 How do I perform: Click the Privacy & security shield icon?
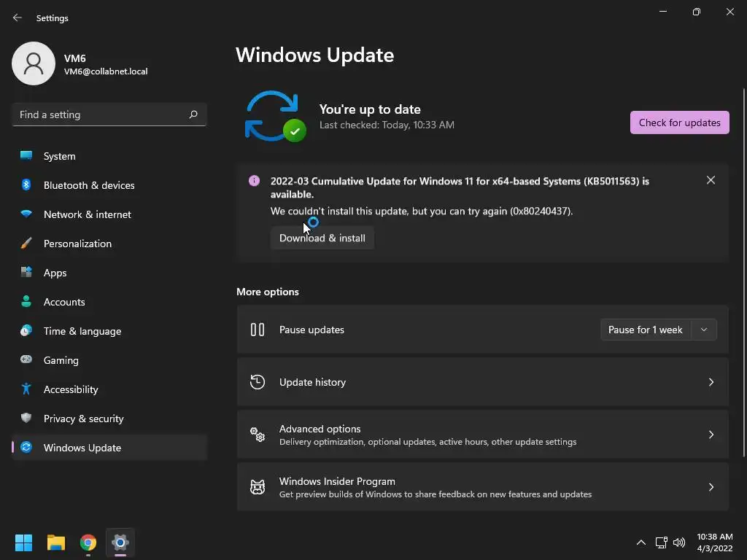point(26,419)
